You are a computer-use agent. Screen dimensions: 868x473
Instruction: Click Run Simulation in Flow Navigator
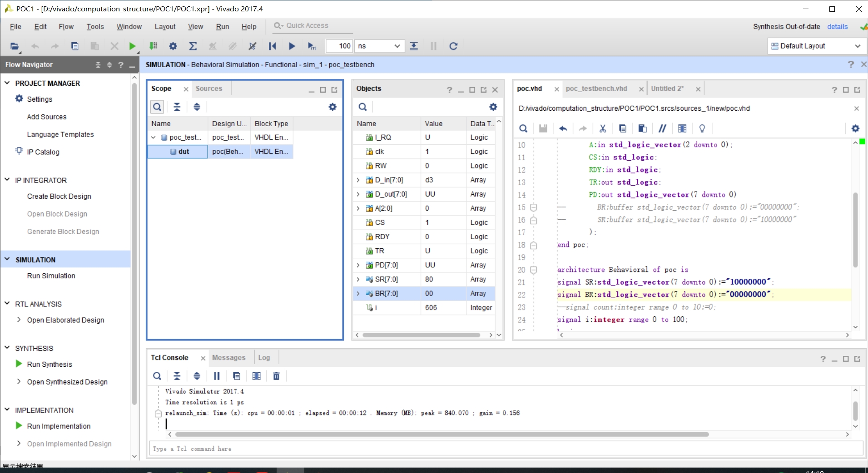(x=51, y=276)
